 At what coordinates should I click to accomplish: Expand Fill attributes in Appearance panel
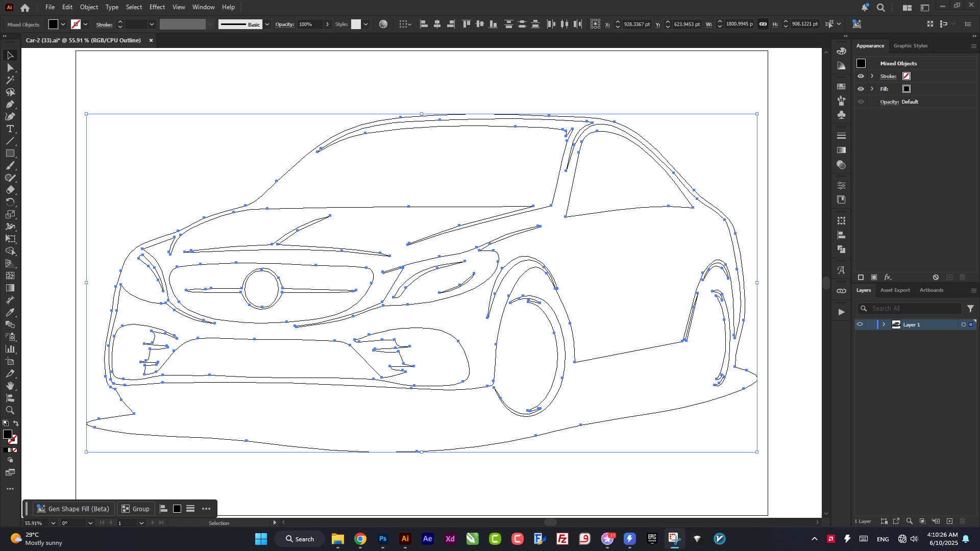click(872, 89)
